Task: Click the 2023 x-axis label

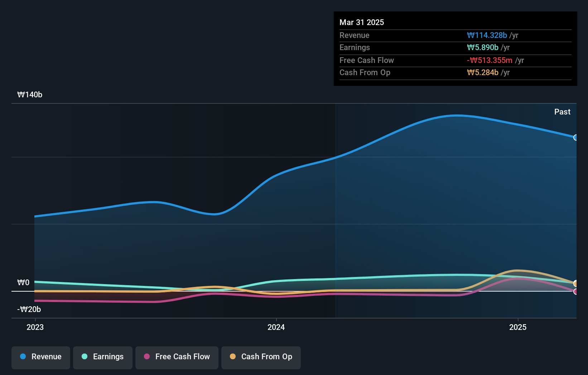Action: coord(35,327)
